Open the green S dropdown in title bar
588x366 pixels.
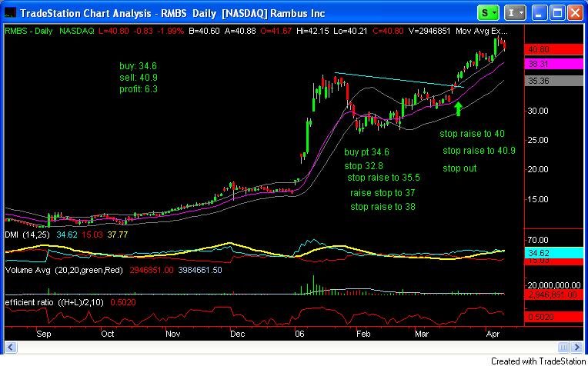(x=488, y=14)
